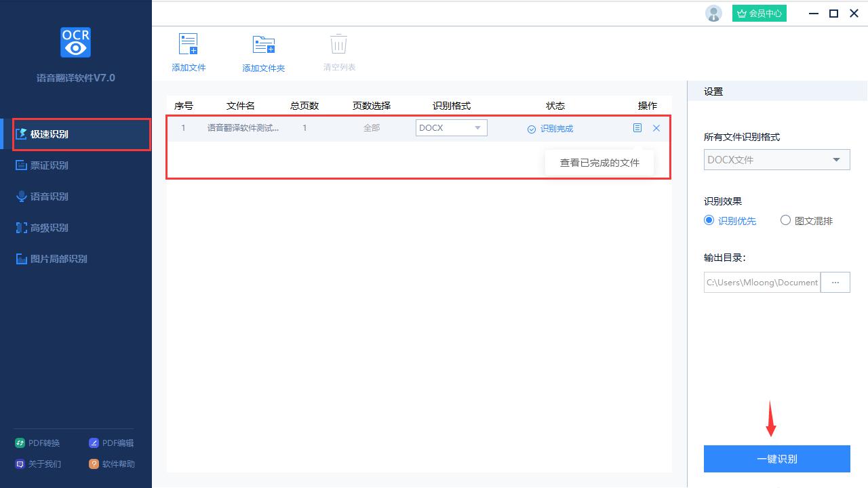Click the 添加文件 add file icon
This screenshot has width=868, height=488.
pyautogui.click(x=188, y=43)
